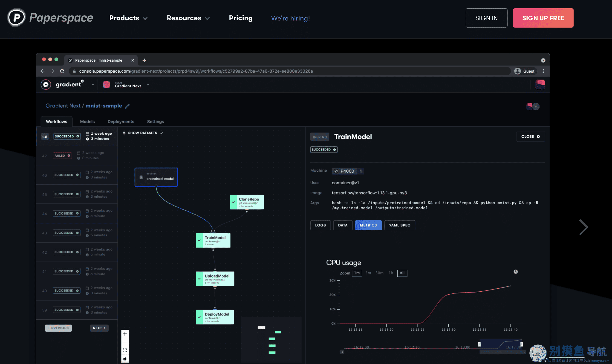Image resolution: width=612 pixels, height=364 pixels.
Task: Switch to the Models tab
Action: (87, 122)
